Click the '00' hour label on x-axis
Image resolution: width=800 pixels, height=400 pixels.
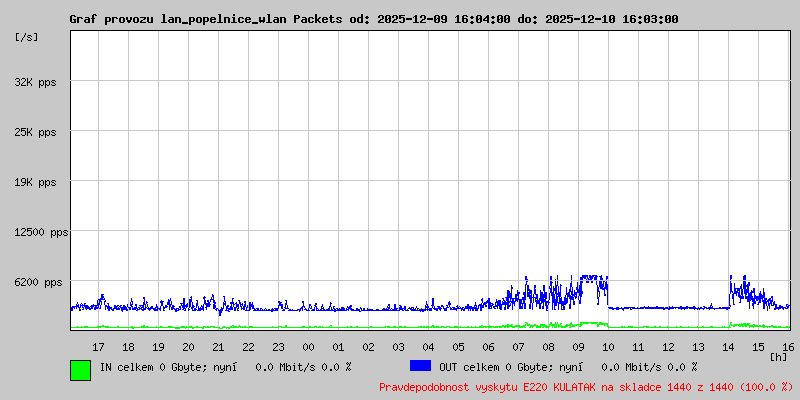(x=308, y=347)
